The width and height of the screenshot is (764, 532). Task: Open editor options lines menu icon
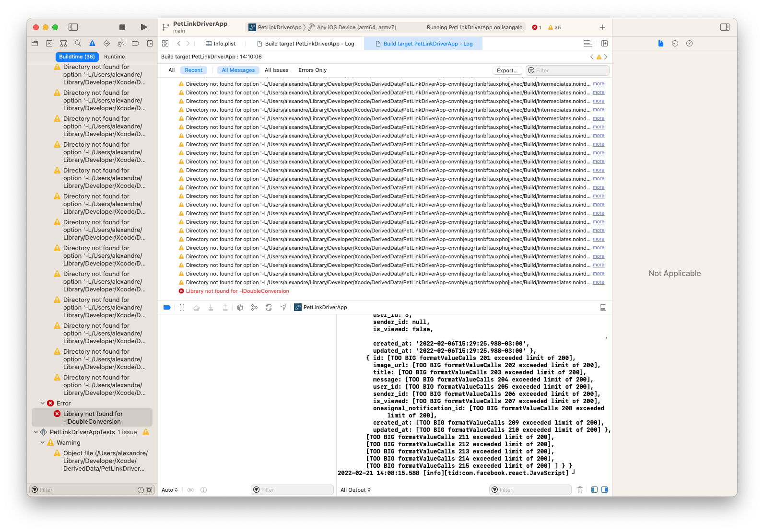(x=588, y=44)
